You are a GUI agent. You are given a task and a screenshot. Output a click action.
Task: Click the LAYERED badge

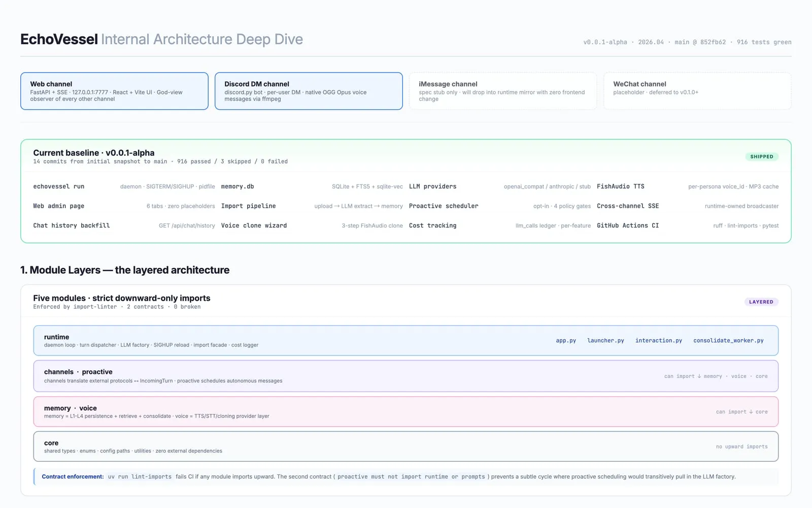pyautogui.click(x=761, y=301)
